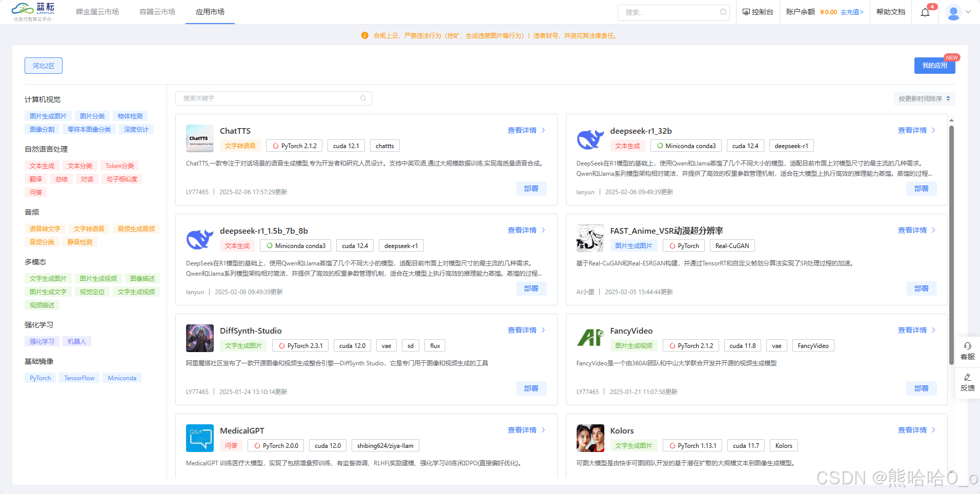The image size is (980, 494).
Task: Click the magnifier icon in the top search box
Action: click(723, 12)
